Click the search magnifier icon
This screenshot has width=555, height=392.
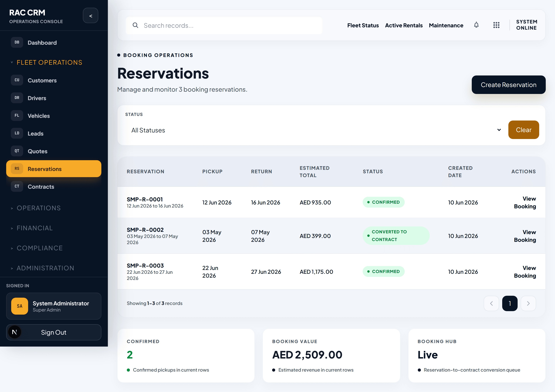tap(135, 25)
